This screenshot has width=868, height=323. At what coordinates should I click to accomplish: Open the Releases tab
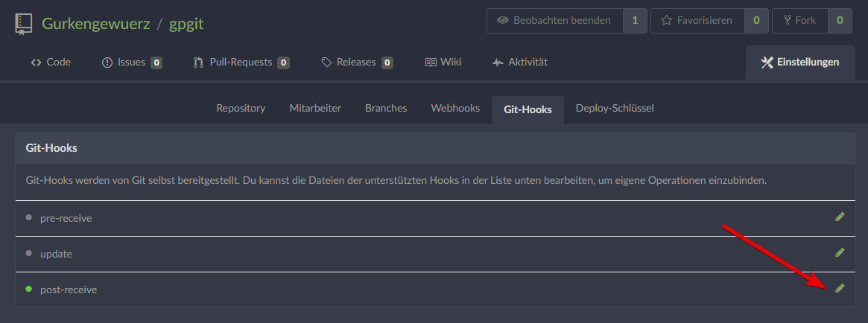[357, 63]
